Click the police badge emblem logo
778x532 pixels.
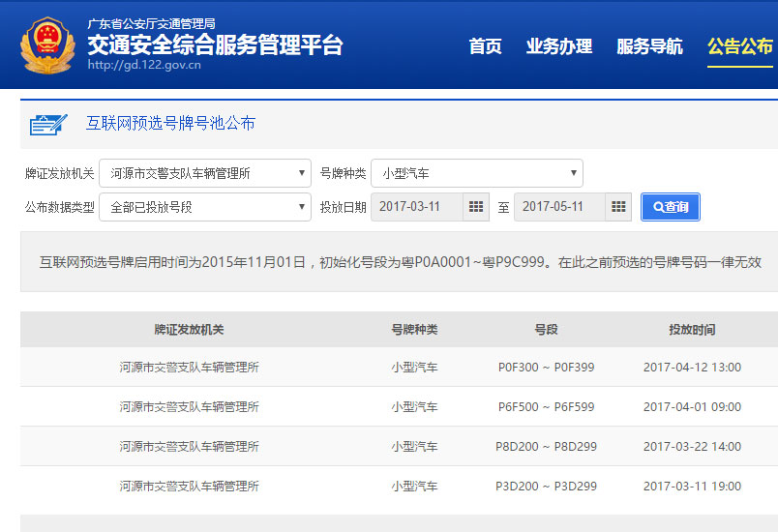point(47,45)
